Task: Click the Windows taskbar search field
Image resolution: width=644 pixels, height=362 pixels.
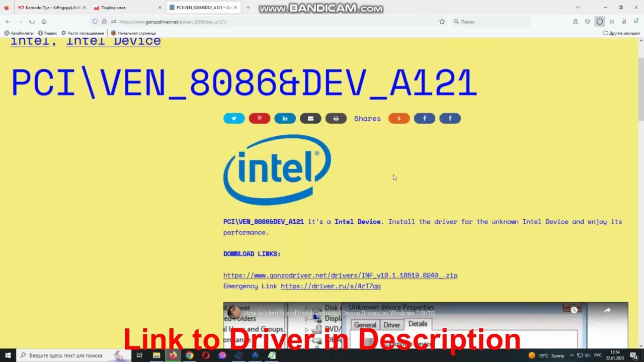Action: pyautogui.click(x=72, y=355)
